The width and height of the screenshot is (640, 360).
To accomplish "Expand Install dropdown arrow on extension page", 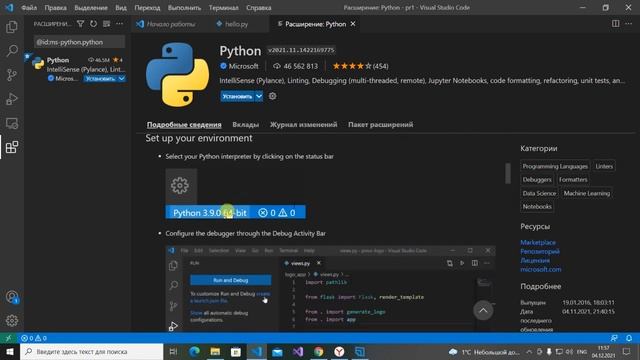I will tap(259, 96).
